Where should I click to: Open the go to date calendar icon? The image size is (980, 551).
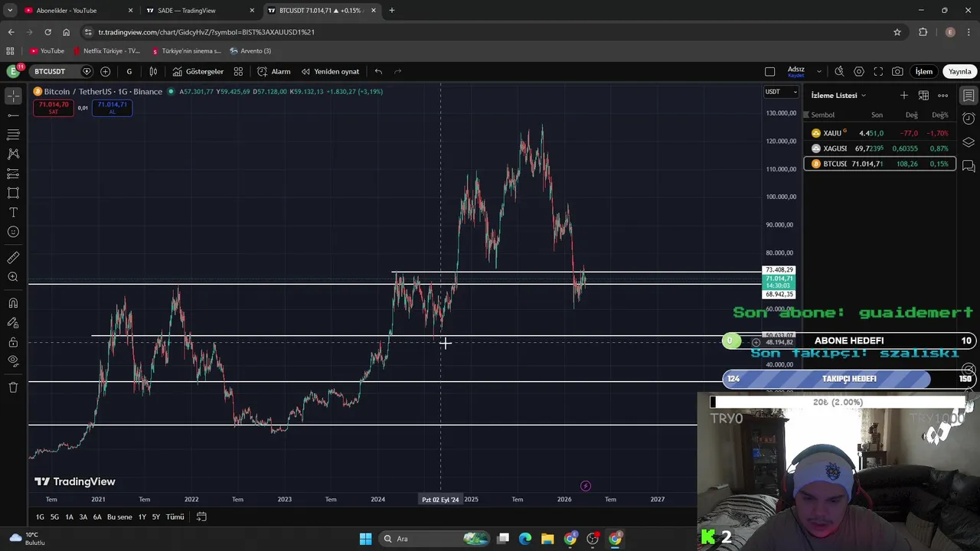201,517
